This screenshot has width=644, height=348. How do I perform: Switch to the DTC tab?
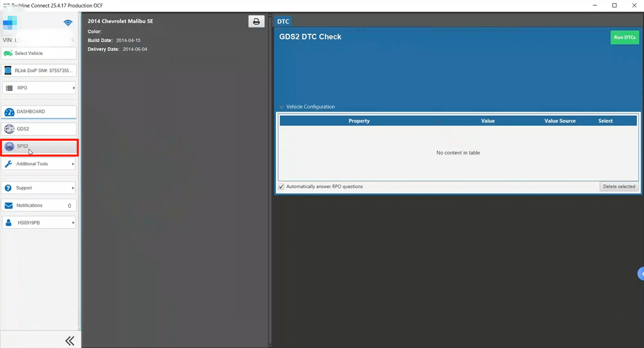[283, 21]
